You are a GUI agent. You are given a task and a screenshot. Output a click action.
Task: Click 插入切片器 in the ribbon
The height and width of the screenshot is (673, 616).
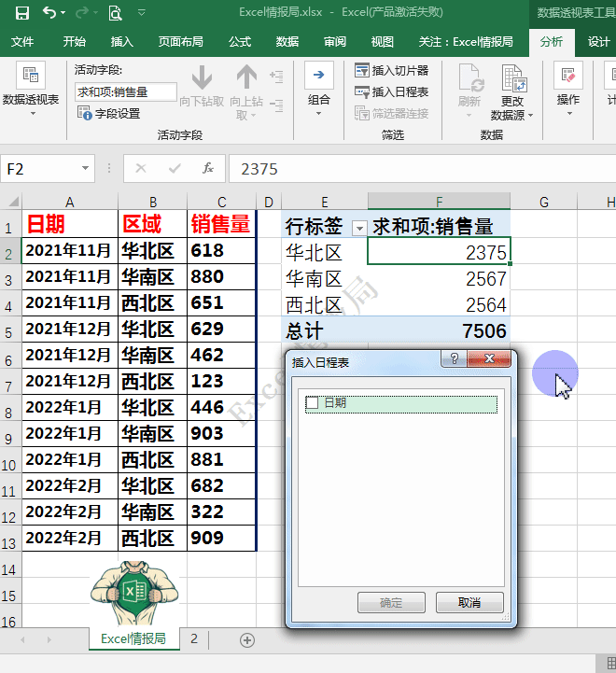point(392,70)
